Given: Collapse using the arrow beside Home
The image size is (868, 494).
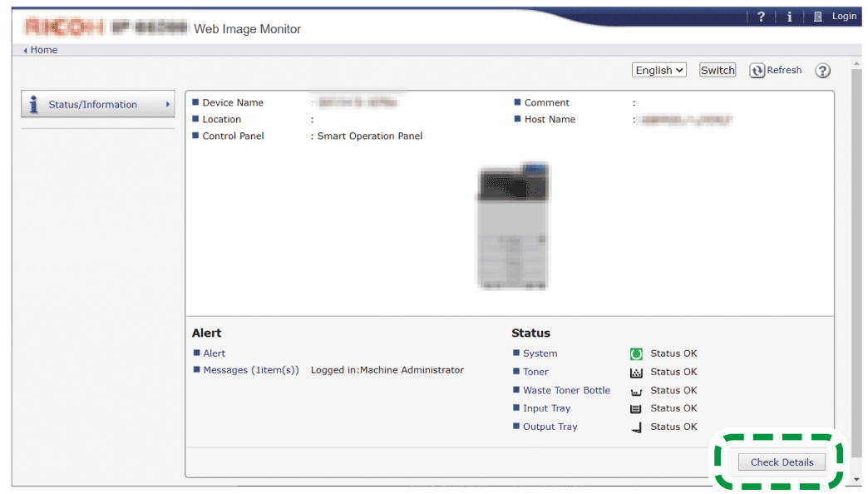Looking at the screenshot, I should point(25,50).
